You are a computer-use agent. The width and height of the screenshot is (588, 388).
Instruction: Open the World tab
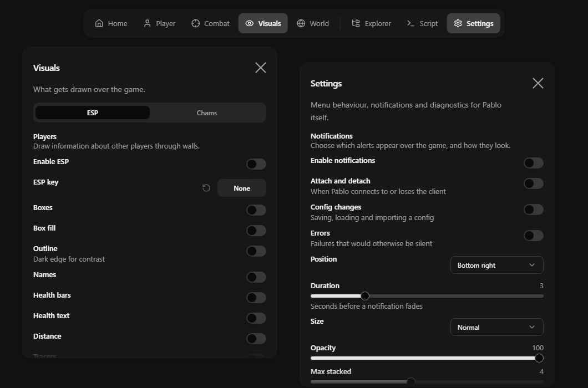point(313,23)
